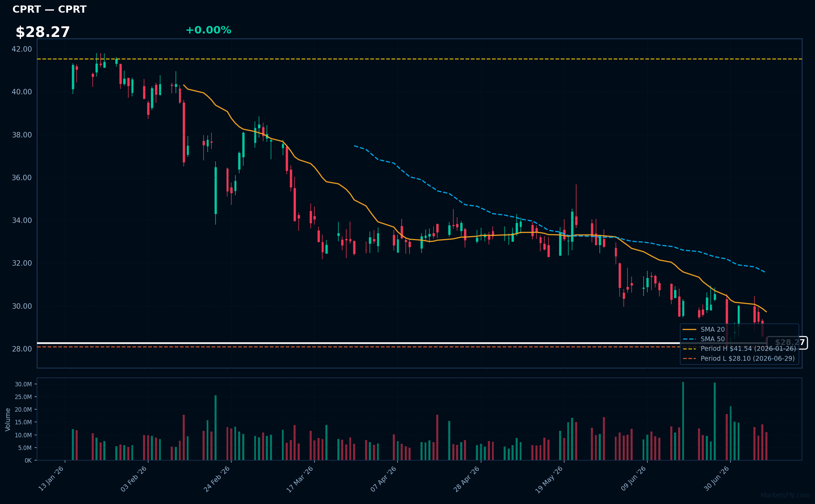Image resolution: width=815 pixels, height=504 pixels.
Task: Click the SMA 20 legend entry
Action: point(703,329)
